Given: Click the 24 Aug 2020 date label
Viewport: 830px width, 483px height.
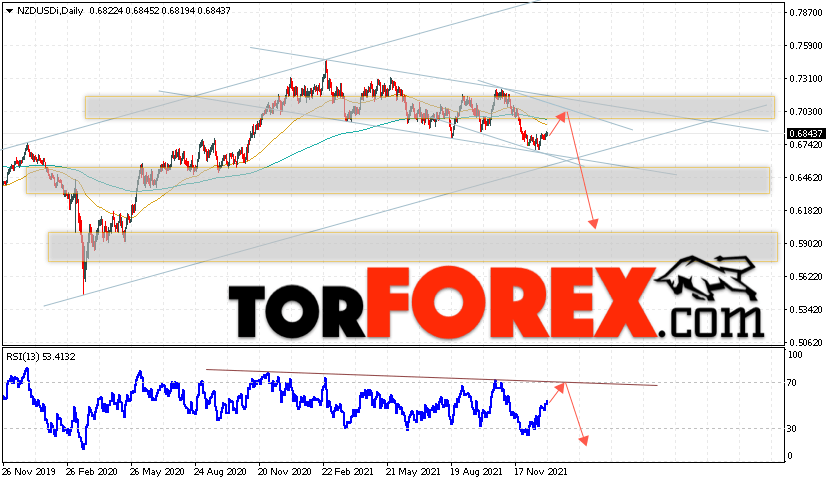Looking at the screenshot, I should coord(220,472).
